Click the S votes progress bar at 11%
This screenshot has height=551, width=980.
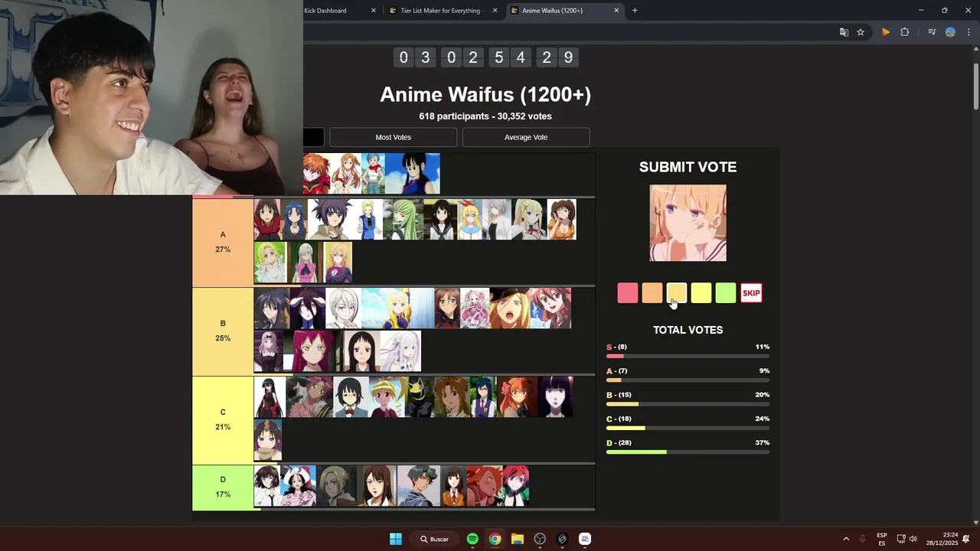pyautogui.click(x=688, y=356)
